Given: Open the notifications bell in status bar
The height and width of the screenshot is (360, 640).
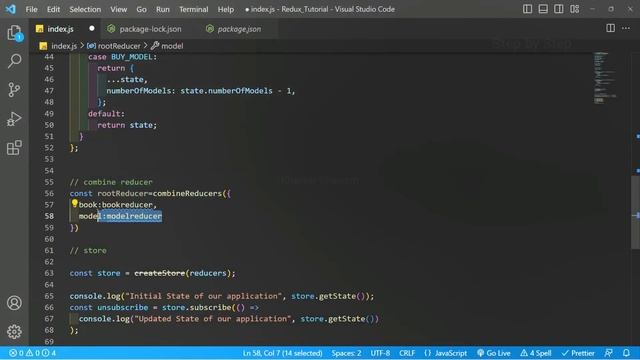Looking at the screenshot, I should click(x=626, y=353).
